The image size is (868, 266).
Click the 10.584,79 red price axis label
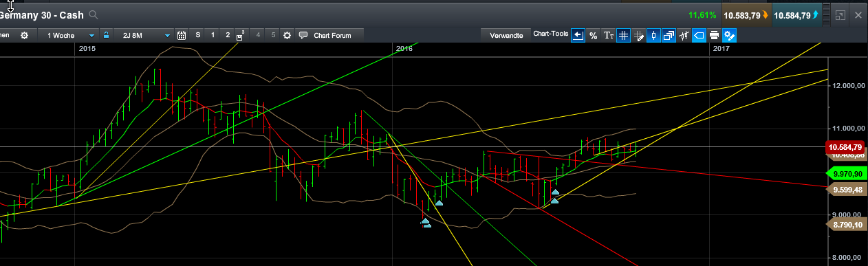point(845,147)
